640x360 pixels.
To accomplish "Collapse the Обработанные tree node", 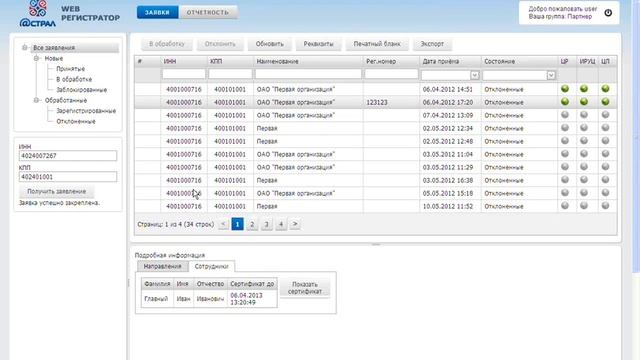I will click(x=36, y=100).
